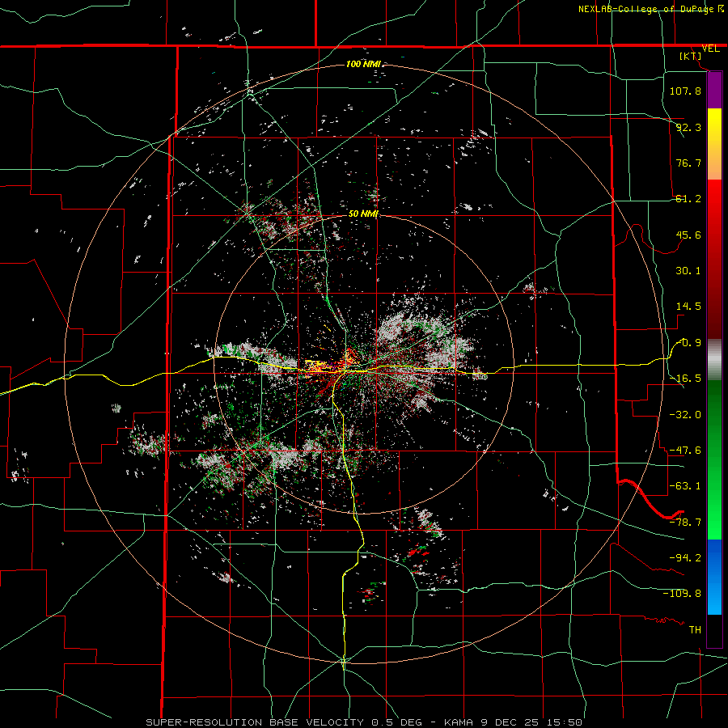This screenshot has height=728, width=728.
Task: Select the 92.3 value on velocity scale
Action: coord(688,127)
